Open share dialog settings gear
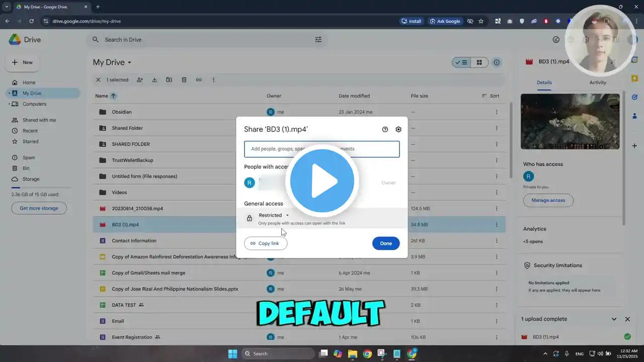This screenshot has height=362, width=644. tap(398, 129)
